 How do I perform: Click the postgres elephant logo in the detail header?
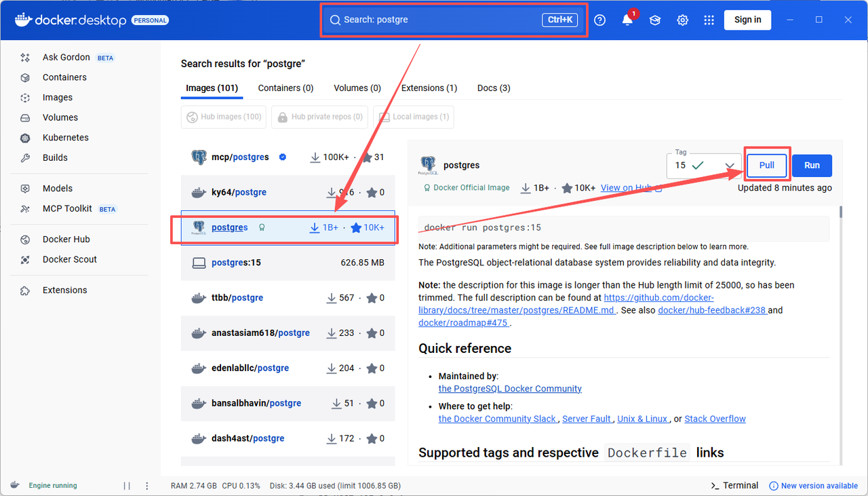(428, 165)
